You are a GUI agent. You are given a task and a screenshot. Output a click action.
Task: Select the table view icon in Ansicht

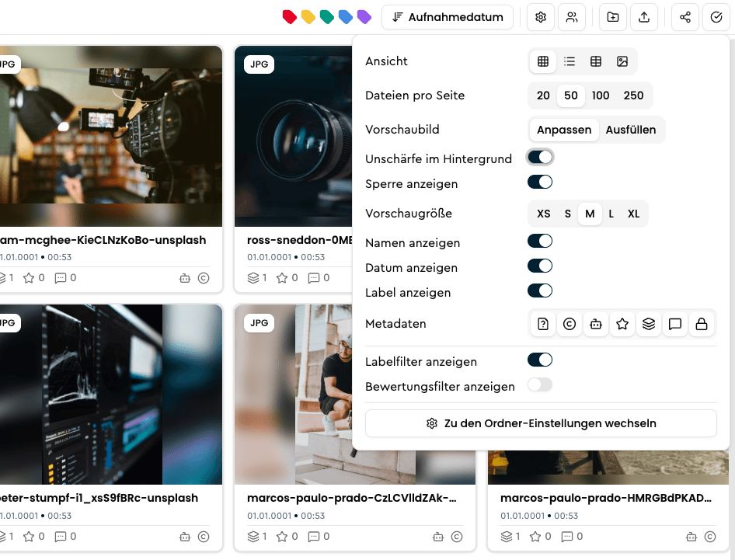[x=596, y=61]
